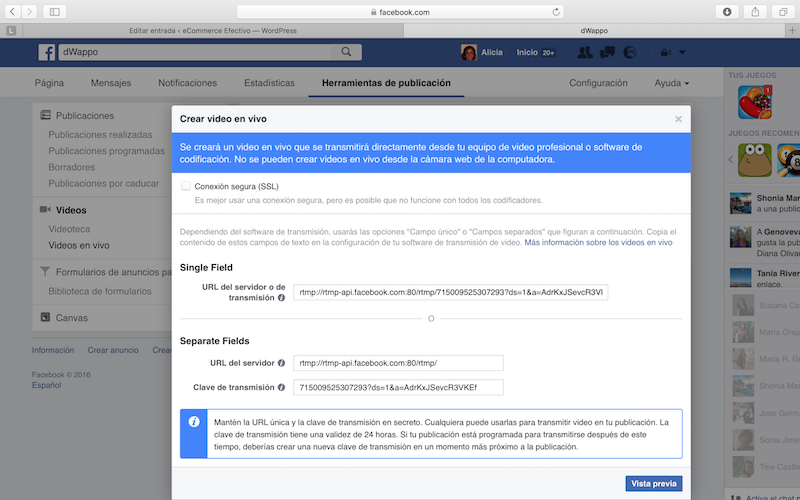This screenshot has width=800, height=500.
Task: Open the Candy Crush game icon
Action: click(755, 102)
